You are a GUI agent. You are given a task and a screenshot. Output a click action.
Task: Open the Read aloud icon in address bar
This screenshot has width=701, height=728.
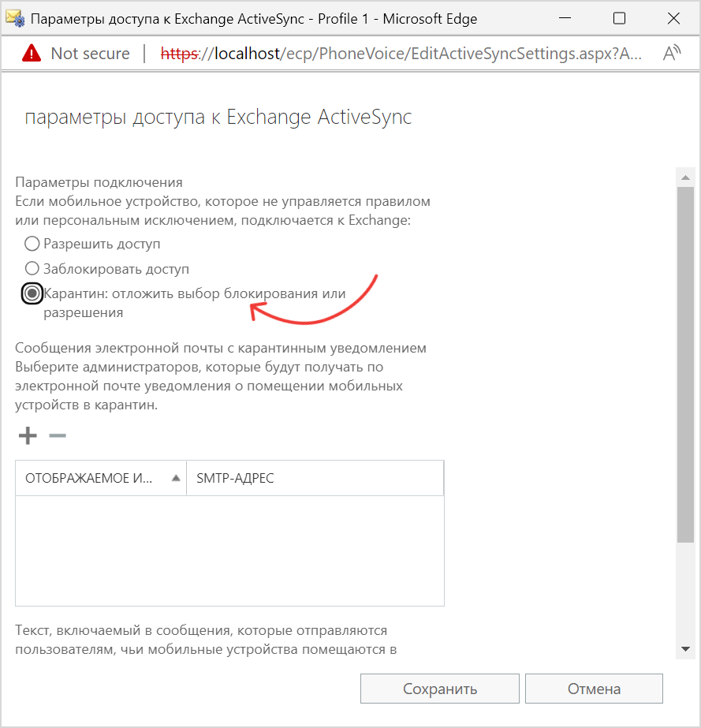pos(671,53)
